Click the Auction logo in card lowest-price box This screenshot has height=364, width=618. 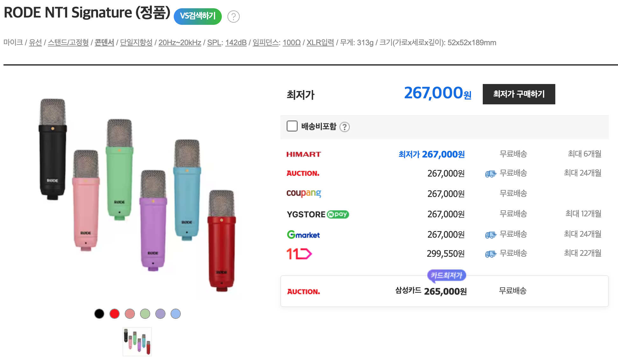pos(303,291)
